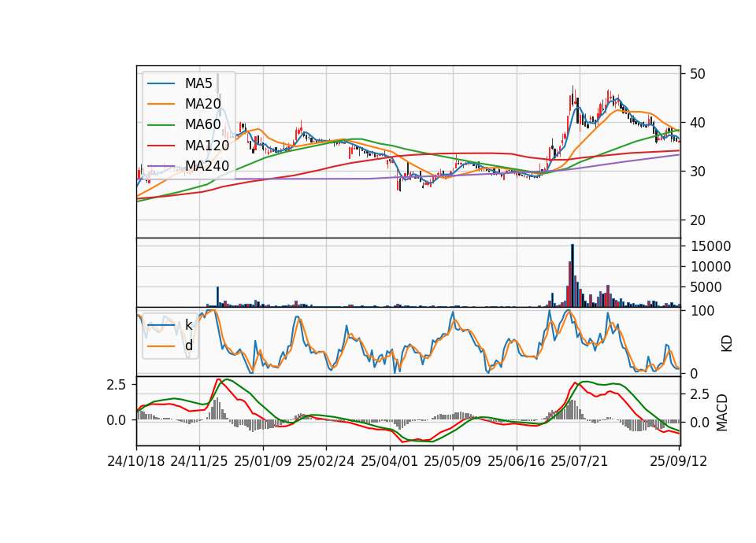Click the 25/06/16 date tick label
This screenshot has height=543, width=756.
pyautogui.click(x=517, y=461)
